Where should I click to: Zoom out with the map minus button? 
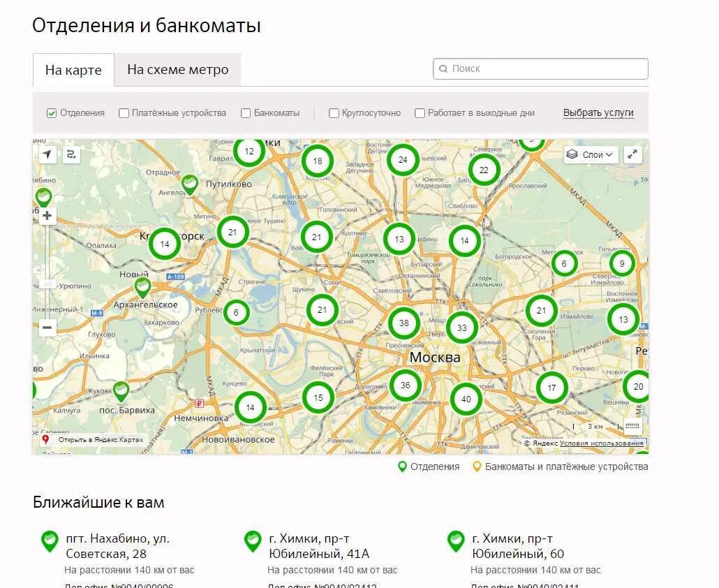click(x=47, y=328)
